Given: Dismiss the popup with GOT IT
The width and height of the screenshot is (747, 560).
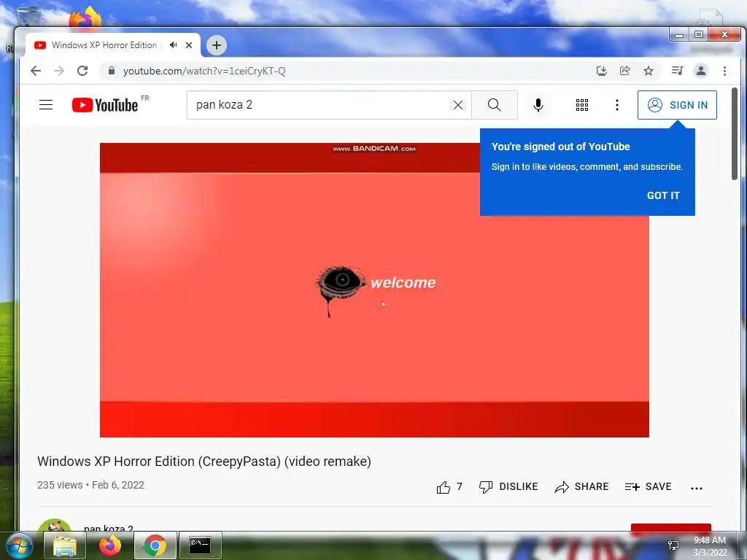Looking at the screenshot, I should pos(663,195).
